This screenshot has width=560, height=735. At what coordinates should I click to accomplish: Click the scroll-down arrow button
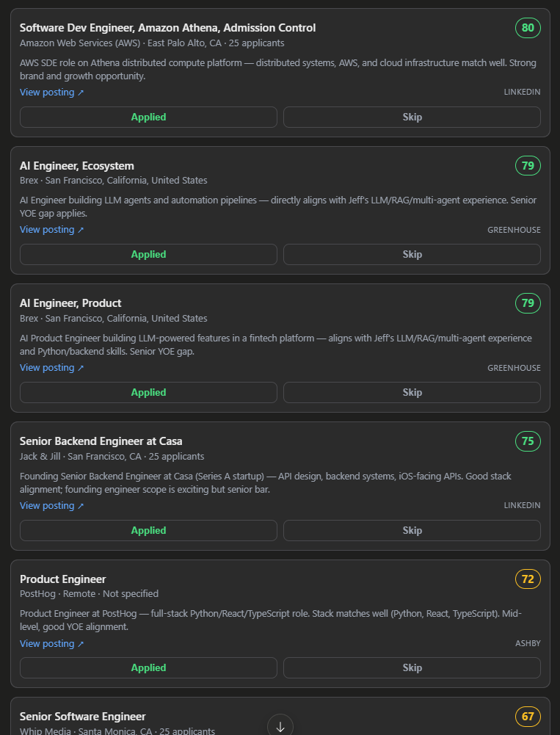280,726
